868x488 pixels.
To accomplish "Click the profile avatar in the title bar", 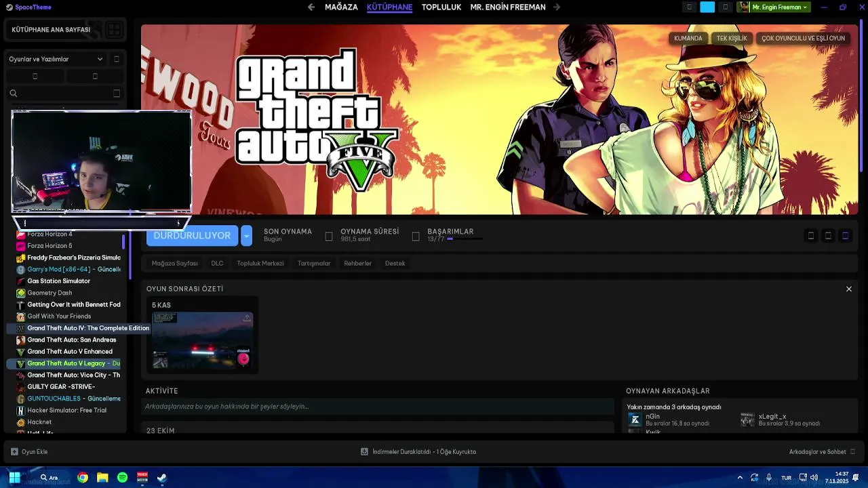I will (x=744, y=7).
